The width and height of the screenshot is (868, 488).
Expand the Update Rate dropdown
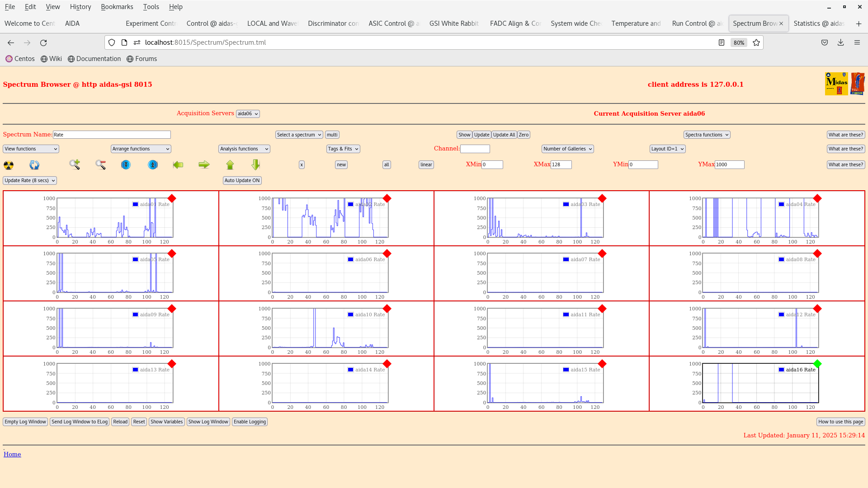[30, 181]
